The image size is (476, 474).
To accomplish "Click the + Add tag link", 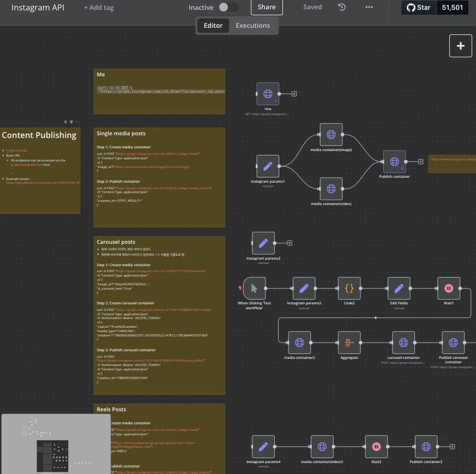I will (99, 8).
